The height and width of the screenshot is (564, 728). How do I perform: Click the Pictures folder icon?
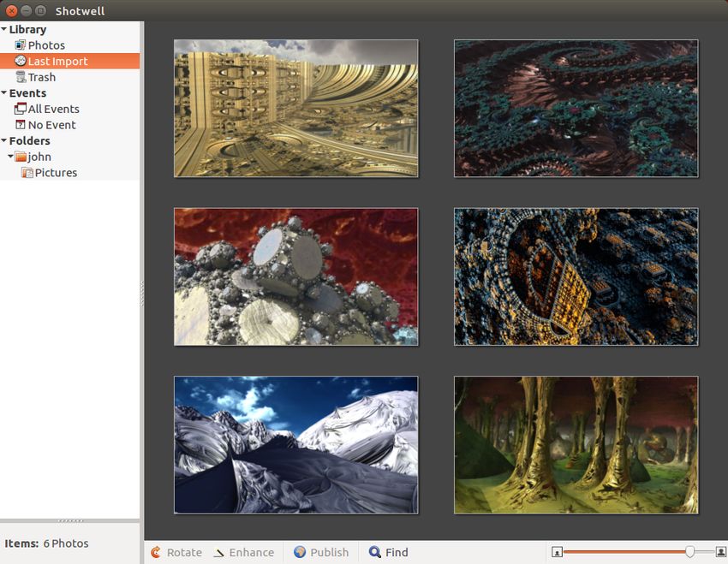27,173
